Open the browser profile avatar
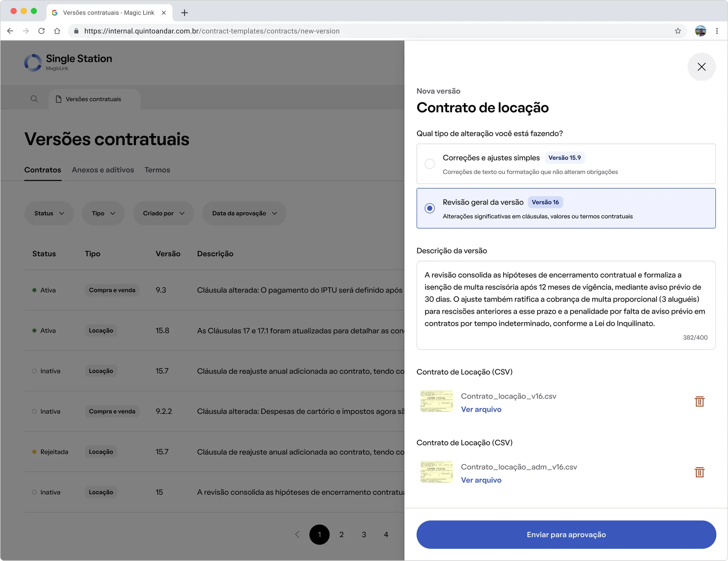This screenshot has height=561, width=728. [x=700, y=31]
